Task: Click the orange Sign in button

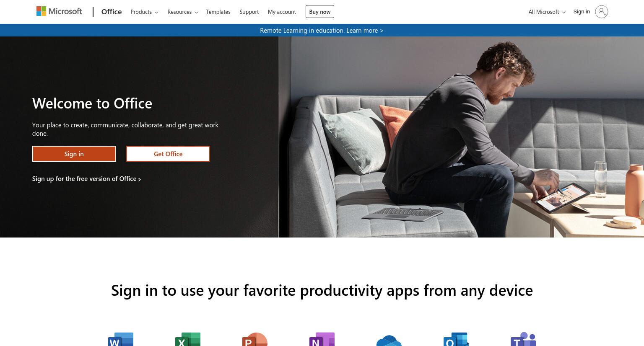Action: [74, 154]
